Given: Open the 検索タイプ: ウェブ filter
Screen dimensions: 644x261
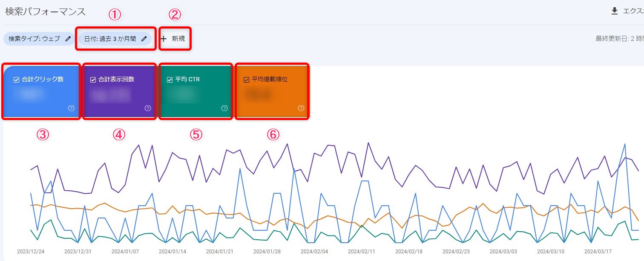Looking at the screenshot, I should pyautogui.click(x=34, y=39).
